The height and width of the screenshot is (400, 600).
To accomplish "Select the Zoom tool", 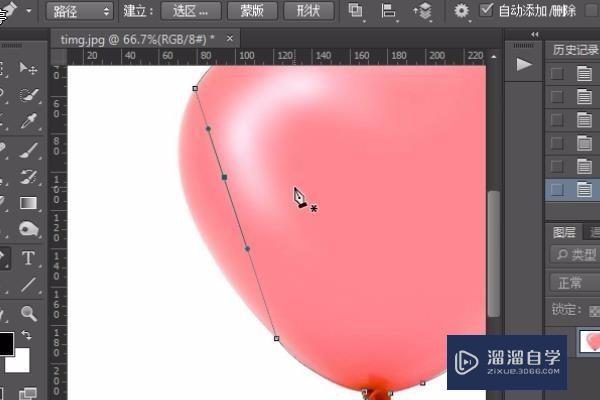I will (29, 313).
